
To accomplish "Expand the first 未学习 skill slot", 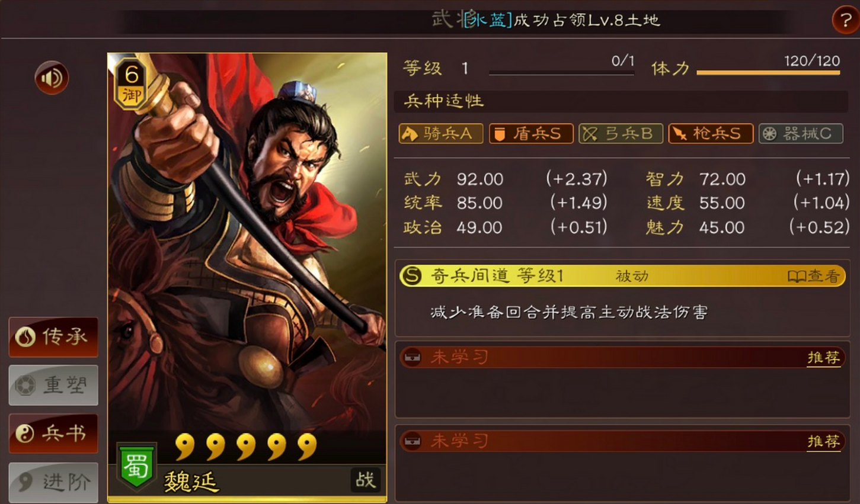I will [x=622, y=357].
